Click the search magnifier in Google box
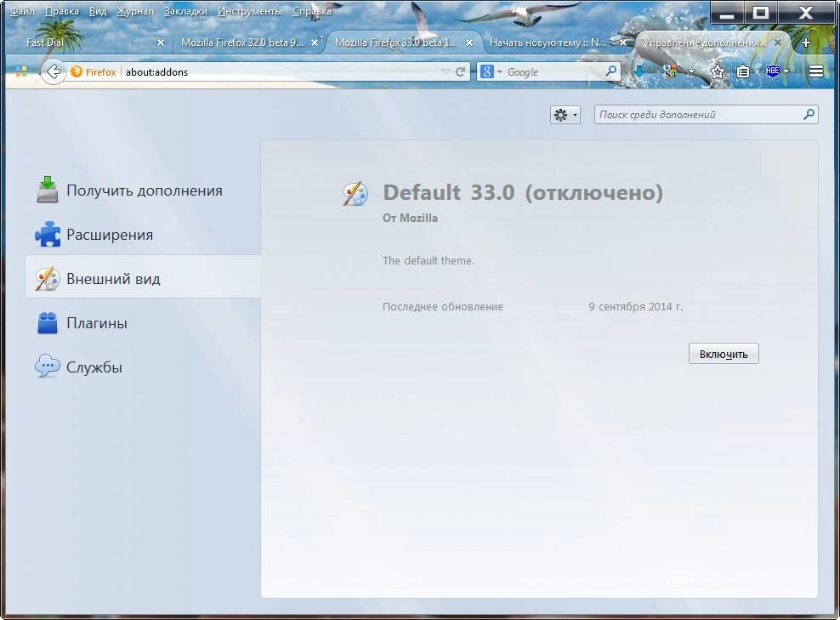The image size is (840, 620). tap(610, 71)
